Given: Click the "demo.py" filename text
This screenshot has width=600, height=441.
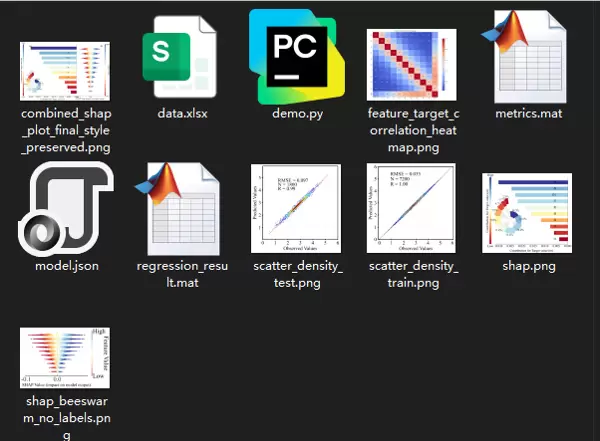Looking at the screenshot, I should [x=296, y=114].
